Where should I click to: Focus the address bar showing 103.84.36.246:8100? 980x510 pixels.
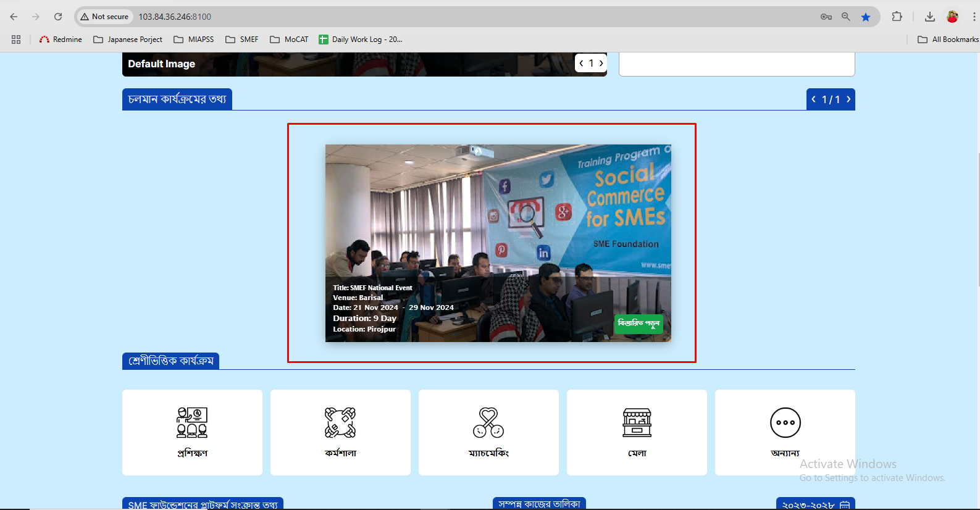175,17
